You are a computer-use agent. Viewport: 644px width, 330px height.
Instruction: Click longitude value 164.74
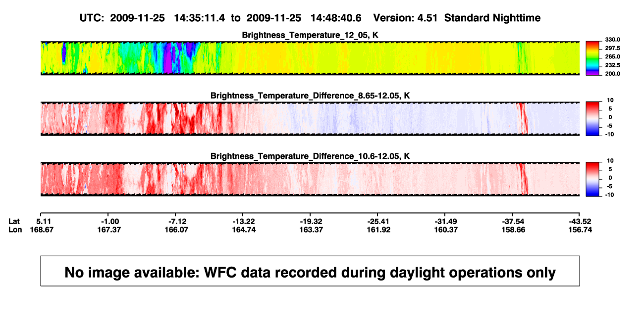pos(244,230)
